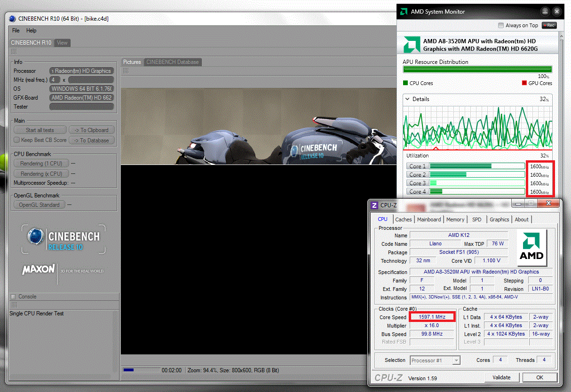571x392 pixels.
Task: Open the About tab in CPU-Z
Action: [x=522, y=220]
